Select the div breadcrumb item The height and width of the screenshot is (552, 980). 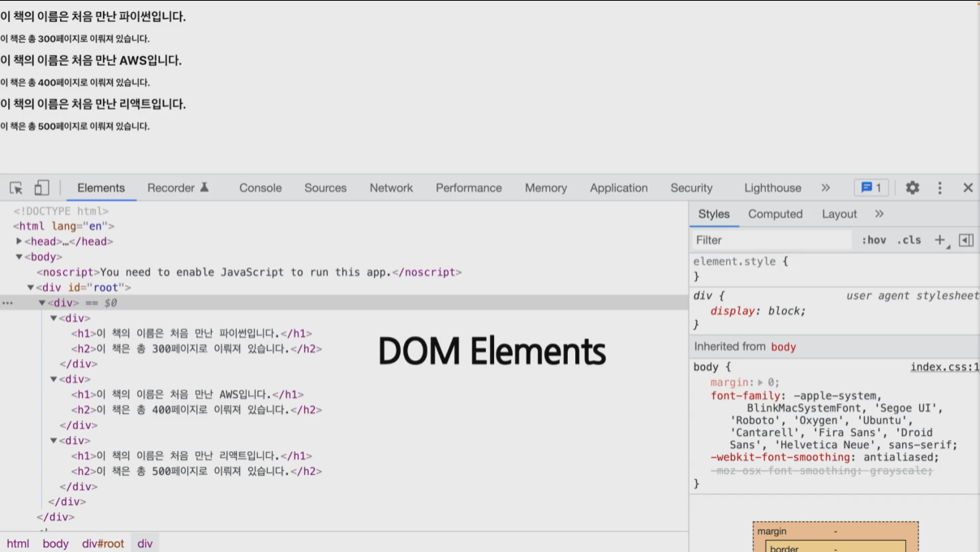145,543
